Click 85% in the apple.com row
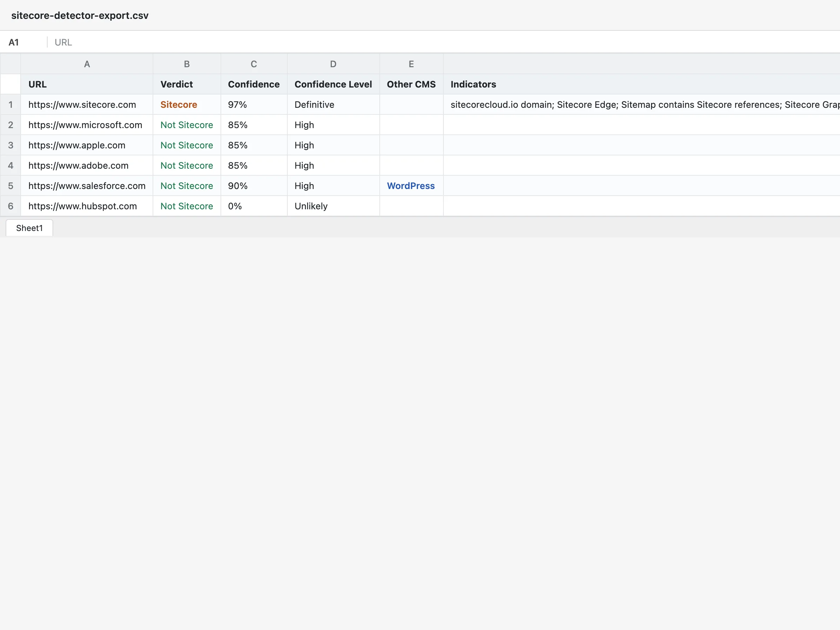The width and height of the screenshot is (840, 630). coord(254,145)
